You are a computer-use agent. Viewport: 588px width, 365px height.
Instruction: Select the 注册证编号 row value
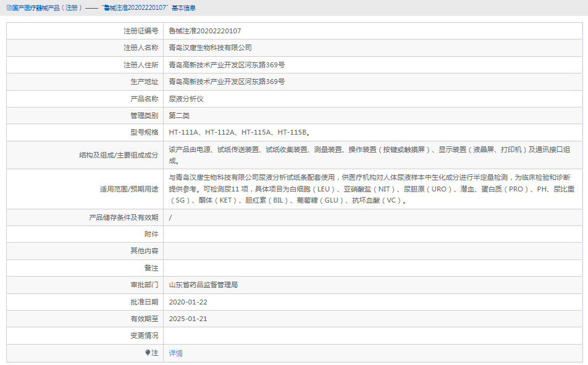point(205,31)
